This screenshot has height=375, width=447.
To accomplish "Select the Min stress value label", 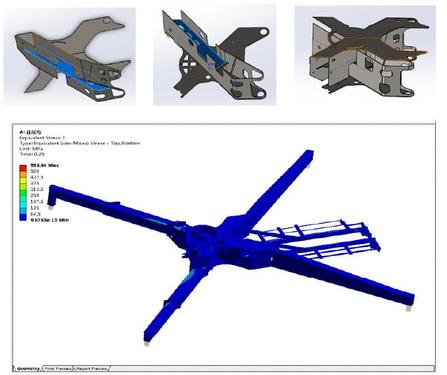I will (49, 220).
